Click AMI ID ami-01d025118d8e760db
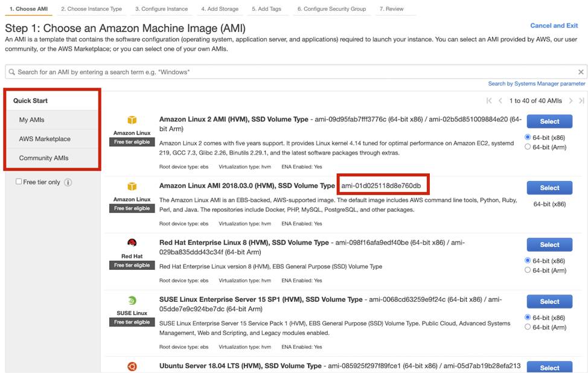 pos(381,185)
